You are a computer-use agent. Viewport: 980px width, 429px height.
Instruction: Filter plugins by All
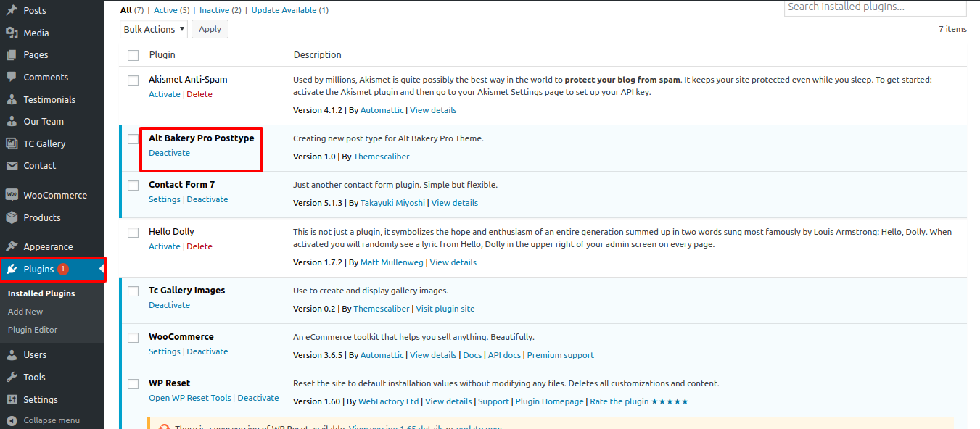(126, 10)
